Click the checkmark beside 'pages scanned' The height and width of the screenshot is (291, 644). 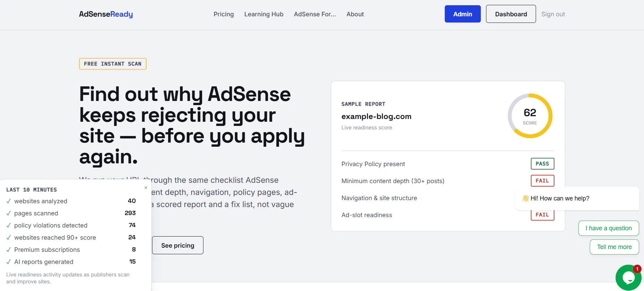[x=9, y=213]
